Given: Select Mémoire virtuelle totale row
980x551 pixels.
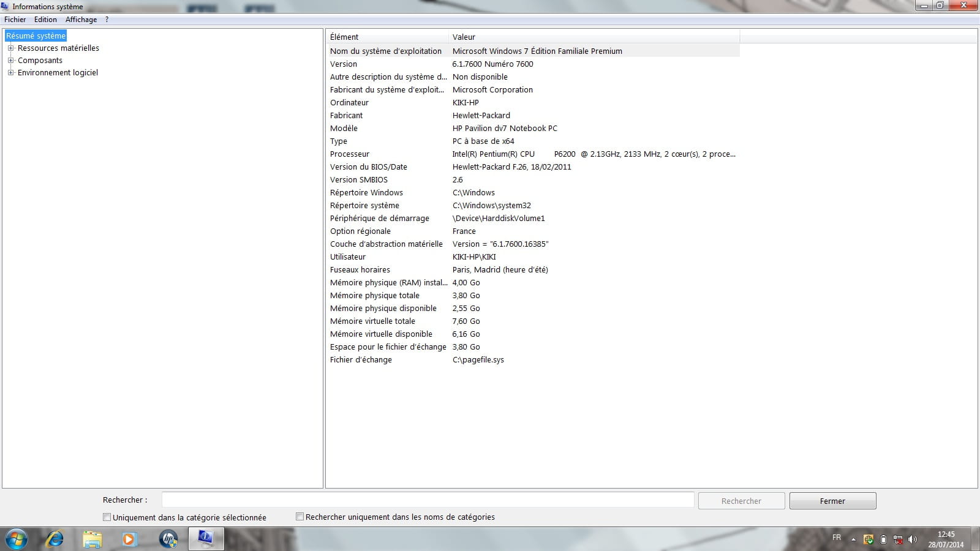Looking at the screenshot, I should pos(533,321).
